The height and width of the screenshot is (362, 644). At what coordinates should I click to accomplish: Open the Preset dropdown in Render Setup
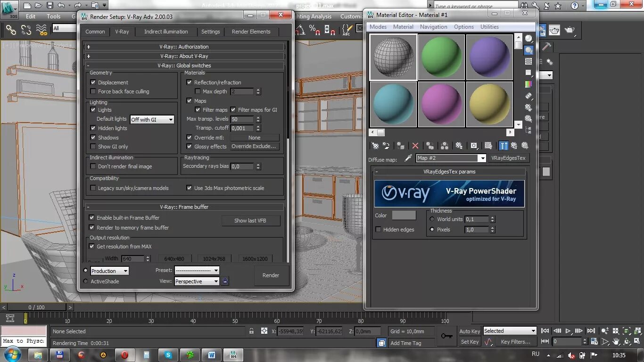click(x=197, y=271)
